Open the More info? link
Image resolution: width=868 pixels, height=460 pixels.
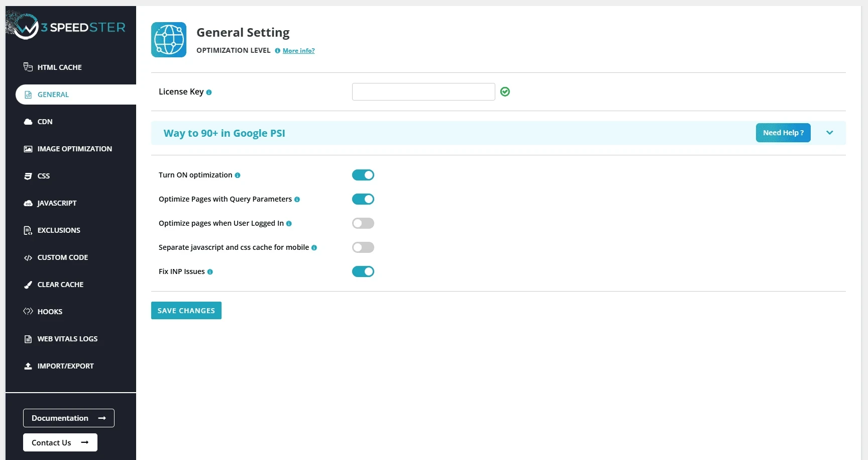click(298, 51)
